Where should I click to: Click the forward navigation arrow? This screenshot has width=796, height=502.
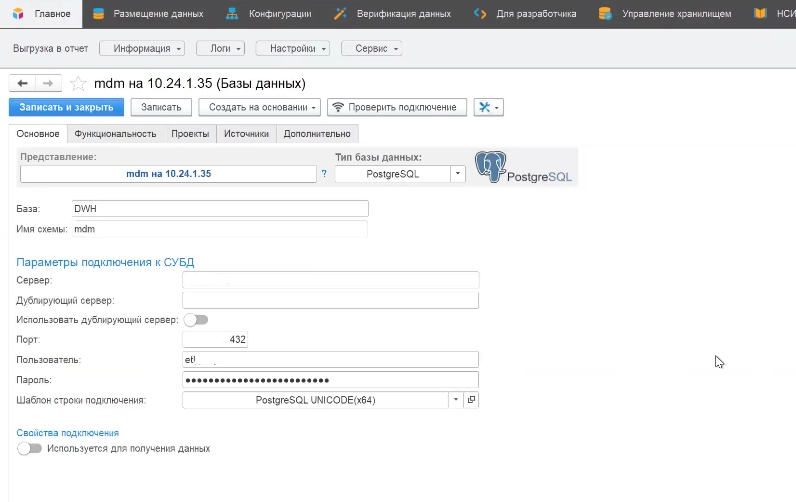pos(47,83)
